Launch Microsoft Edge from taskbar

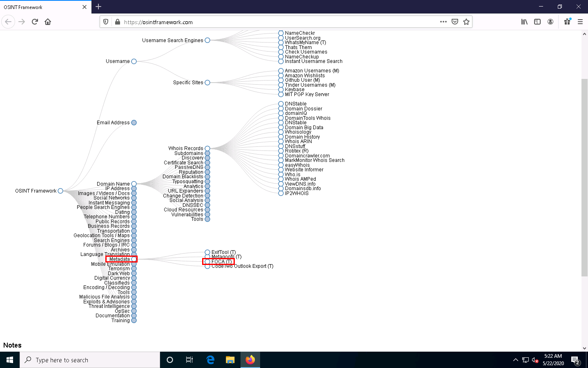[x=210, y=360]
